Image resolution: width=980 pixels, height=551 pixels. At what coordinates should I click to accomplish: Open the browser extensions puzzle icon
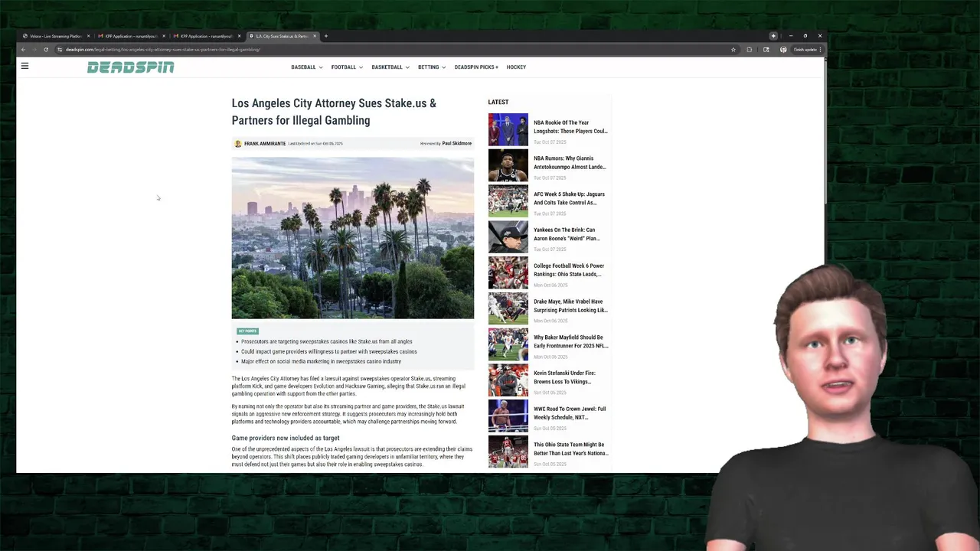coord(750,50)
